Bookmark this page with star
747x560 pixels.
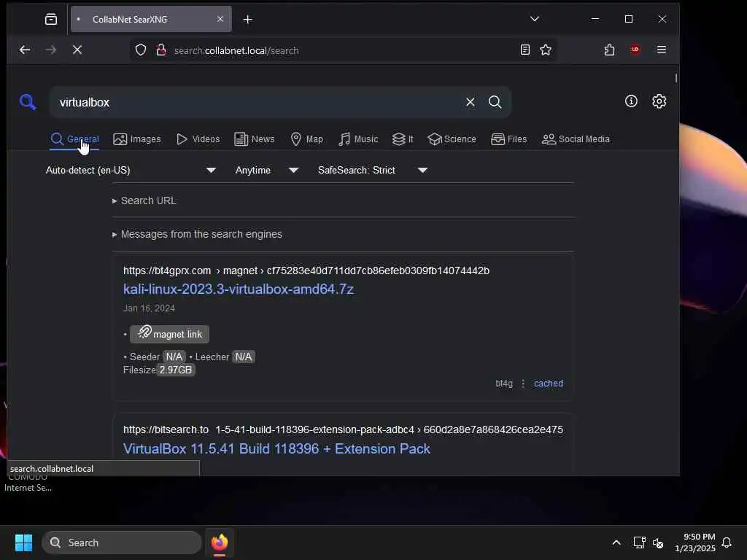(x=546, y=50)
